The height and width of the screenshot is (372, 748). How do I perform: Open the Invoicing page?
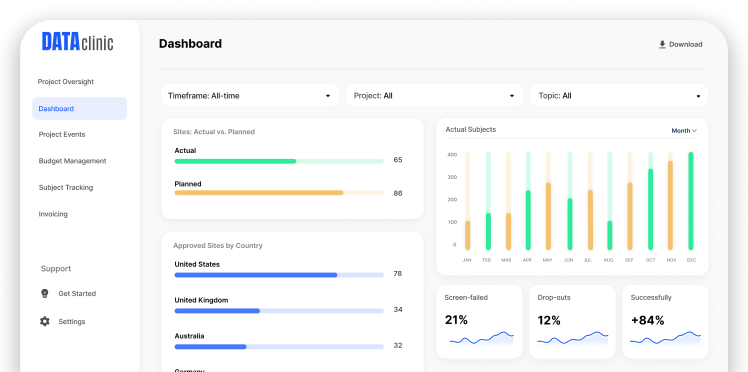(53, 214)
